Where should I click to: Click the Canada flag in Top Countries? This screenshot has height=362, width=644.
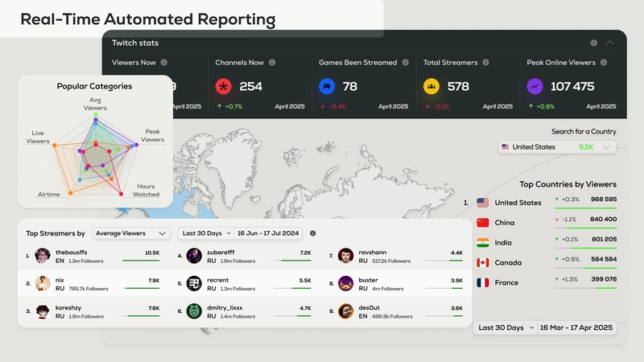point(482,263)
